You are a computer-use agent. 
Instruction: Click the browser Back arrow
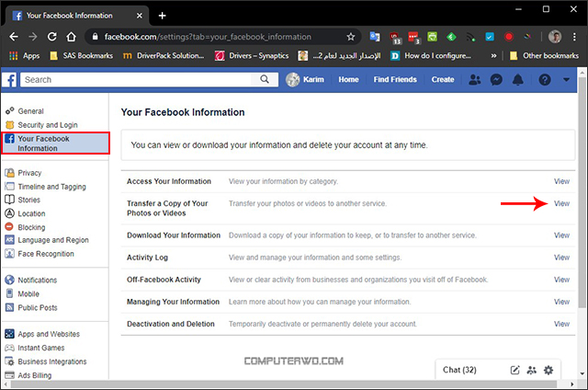[x=14, y=37]
